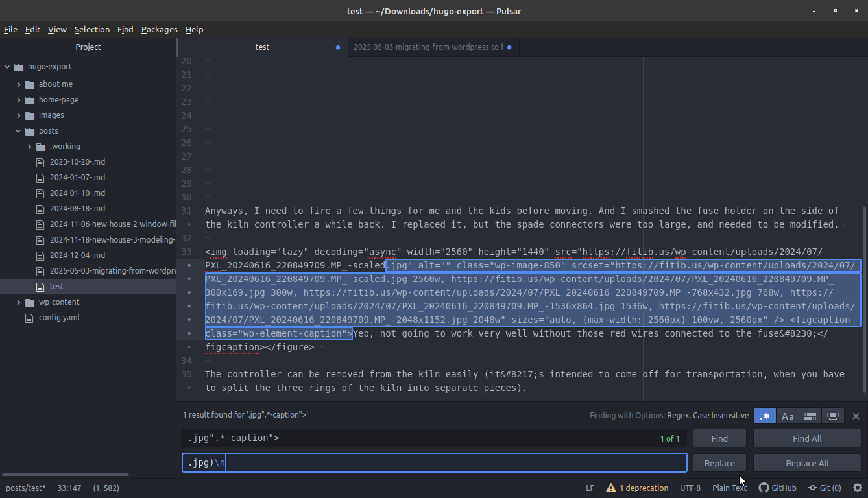Open the 2024-08-18-.md file
868x498 pixels.
pyautogui.click(x=77, y=209)
